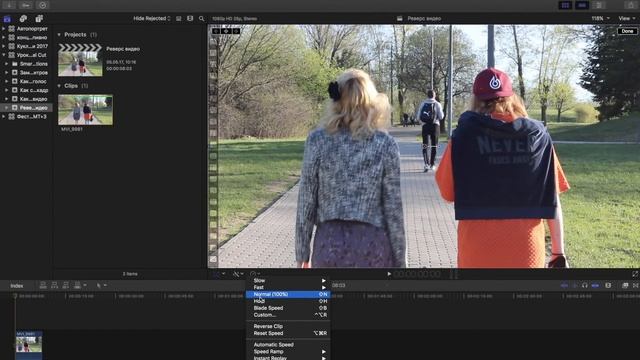Choose Reset Speed in retime menu
Viewport: 640px width, 360px height.
pos(288,333)
